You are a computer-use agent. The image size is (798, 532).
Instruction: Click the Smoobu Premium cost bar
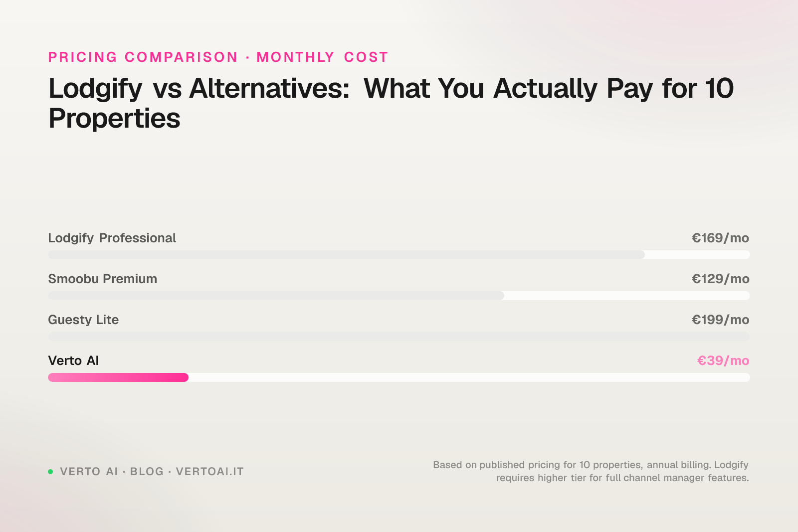pos(276,296)
